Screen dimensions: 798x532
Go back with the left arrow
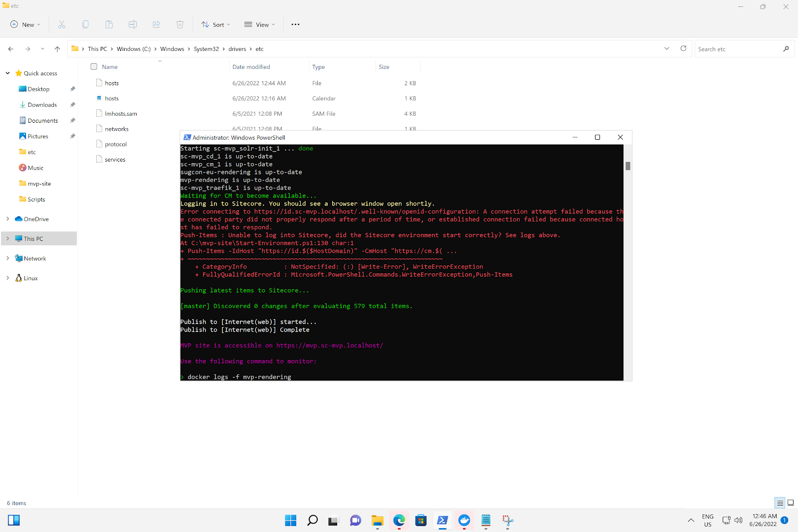[x=11, y=49]
